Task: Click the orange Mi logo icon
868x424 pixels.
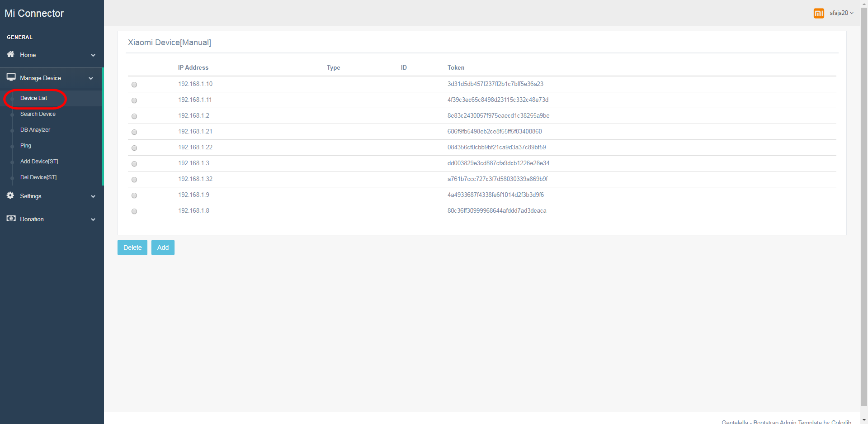Action: click(x=819, y=13)
